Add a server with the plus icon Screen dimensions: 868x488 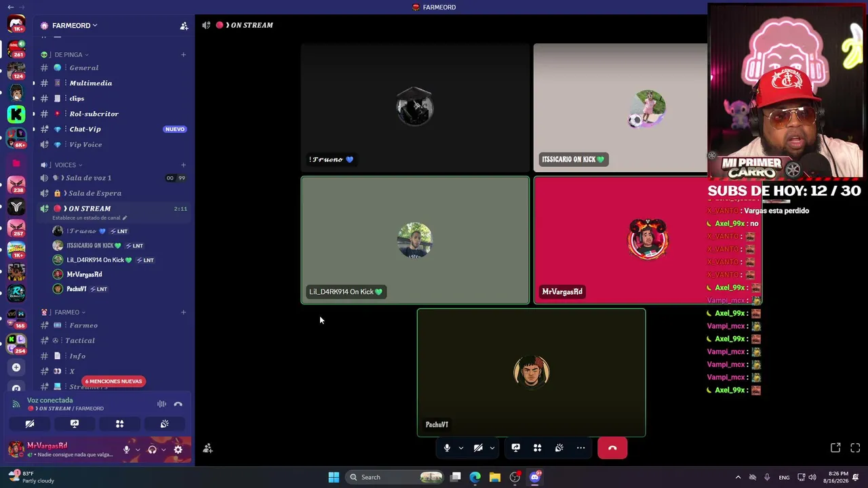(16, 367)
